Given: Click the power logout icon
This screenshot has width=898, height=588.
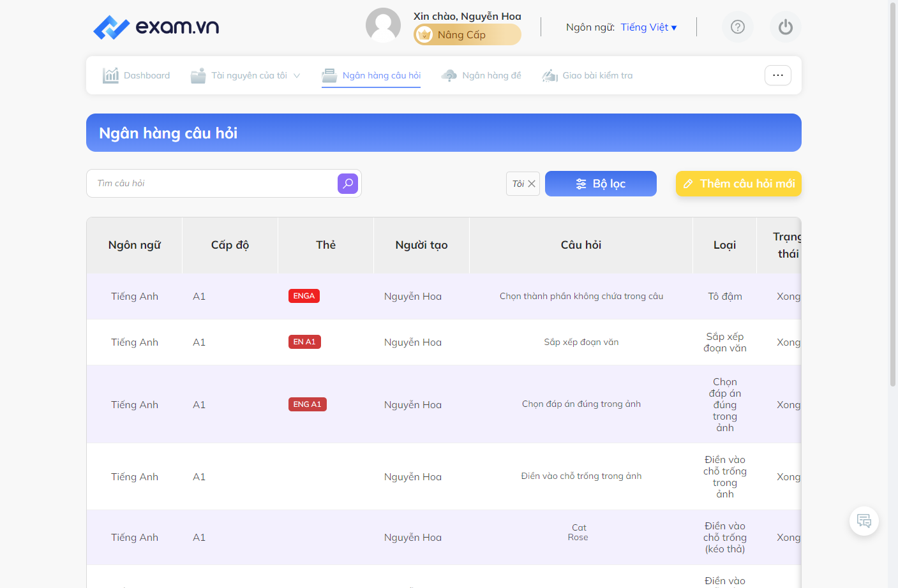Looking at the screenshot, I should tap(786, 27).
